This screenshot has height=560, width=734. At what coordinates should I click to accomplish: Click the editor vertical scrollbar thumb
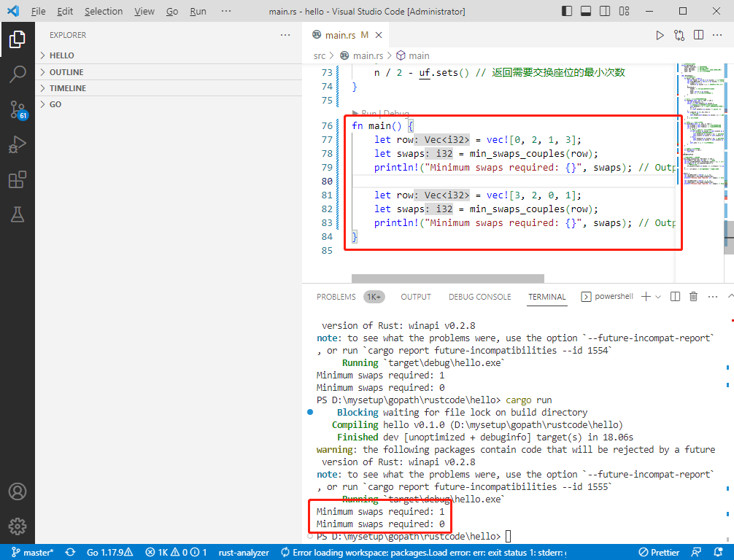(730, 238)
